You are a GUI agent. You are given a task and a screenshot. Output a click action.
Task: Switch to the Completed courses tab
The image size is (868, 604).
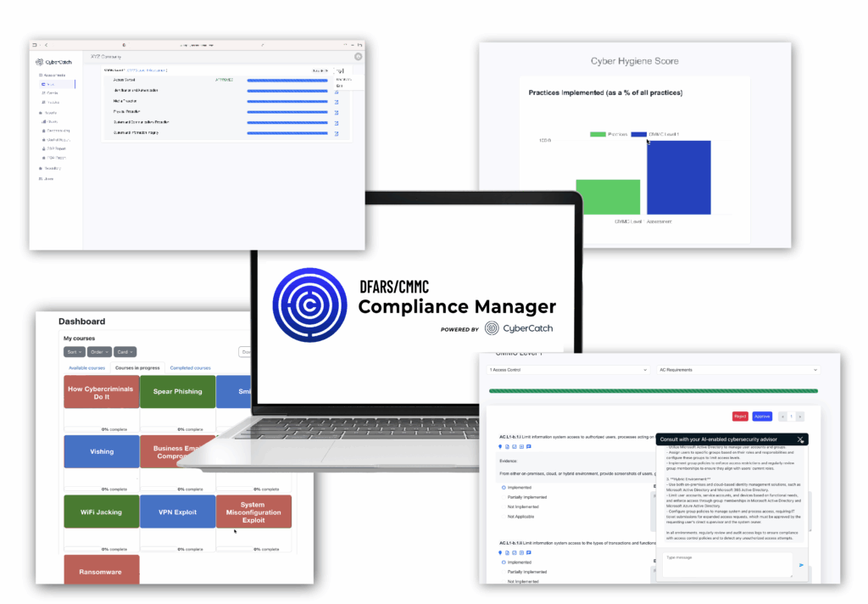[191, 368]
